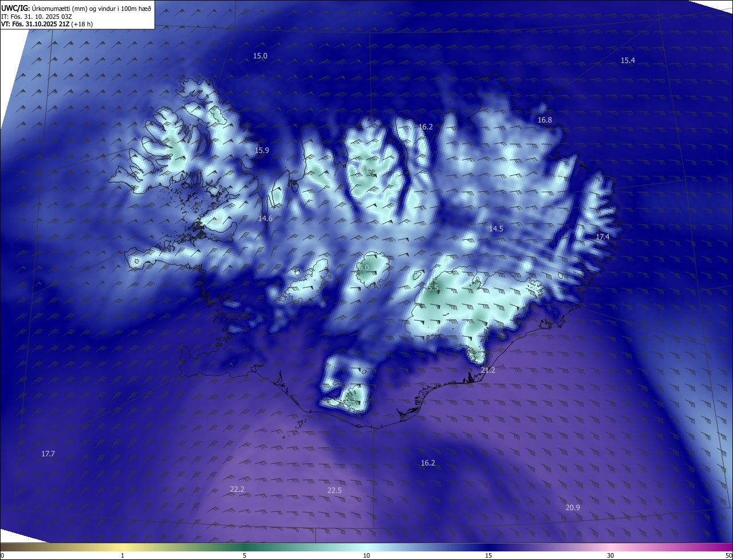This screenshot has height=560, width=733.
Task: Click the 21.2 value label
Action: [x=488, y=370]
